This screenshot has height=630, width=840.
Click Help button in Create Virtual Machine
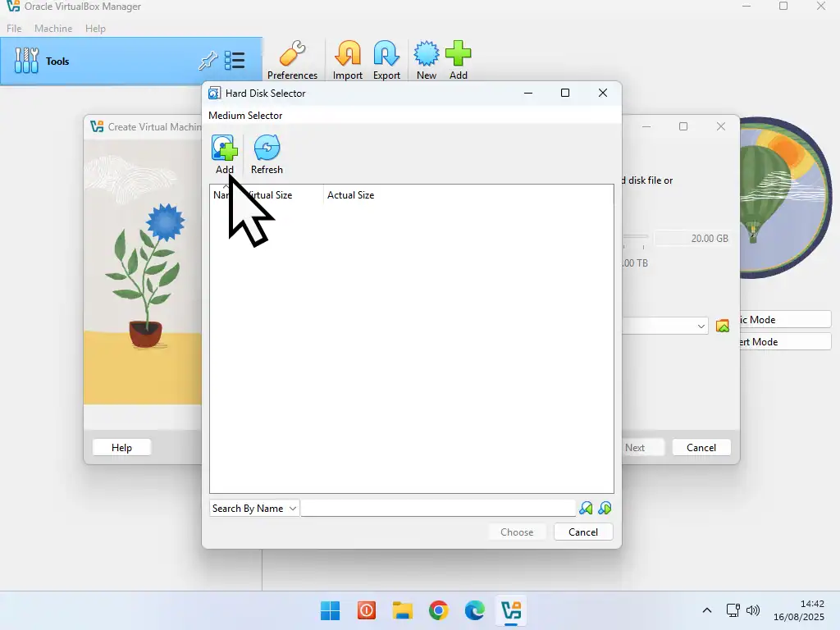pos(121,448)
